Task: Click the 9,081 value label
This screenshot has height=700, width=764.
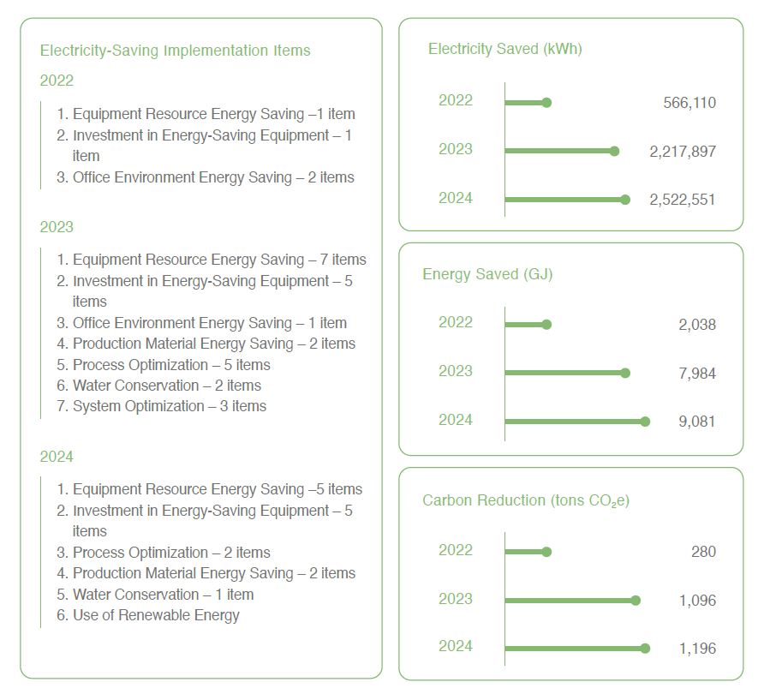Action: pos(697,422)
